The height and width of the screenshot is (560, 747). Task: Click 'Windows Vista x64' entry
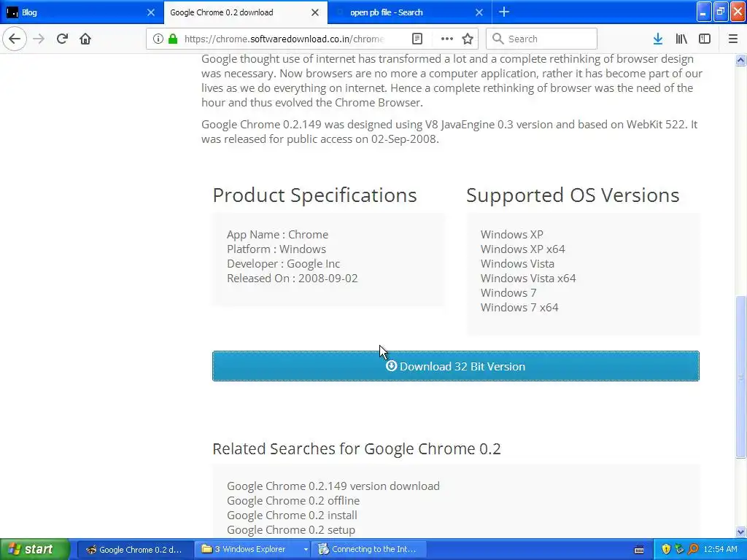click(528, 278)
